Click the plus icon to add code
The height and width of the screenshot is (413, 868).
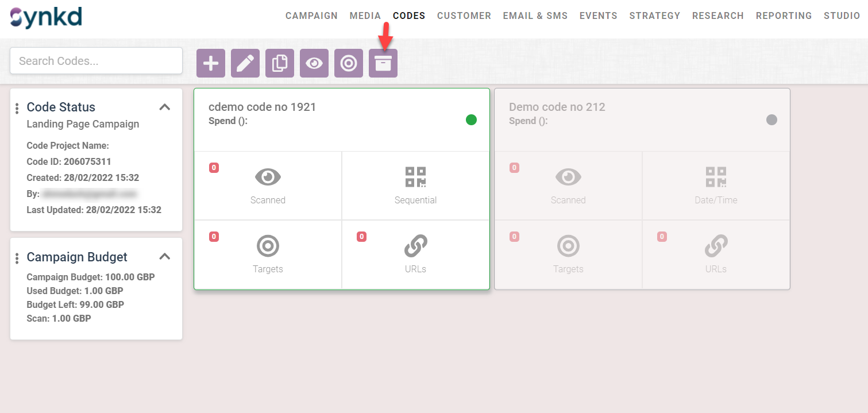coord(211,63)
